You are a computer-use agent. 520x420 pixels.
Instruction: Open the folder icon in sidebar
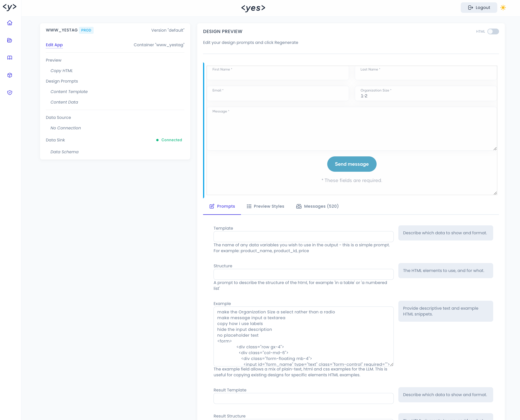(10, 40)
